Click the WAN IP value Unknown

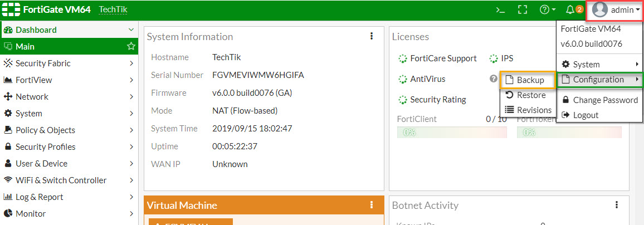point(230,164)
